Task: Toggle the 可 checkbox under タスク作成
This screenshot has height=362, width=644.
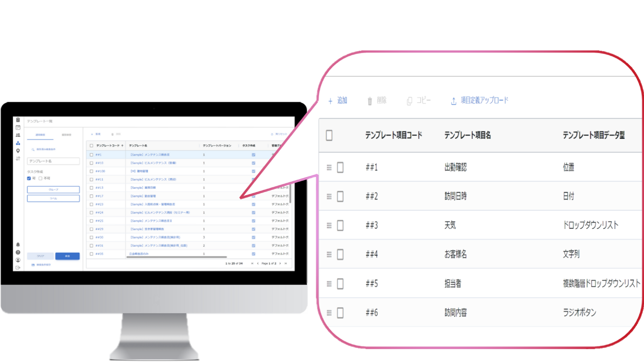Action: pyautogui.click(x=30, y=179)
